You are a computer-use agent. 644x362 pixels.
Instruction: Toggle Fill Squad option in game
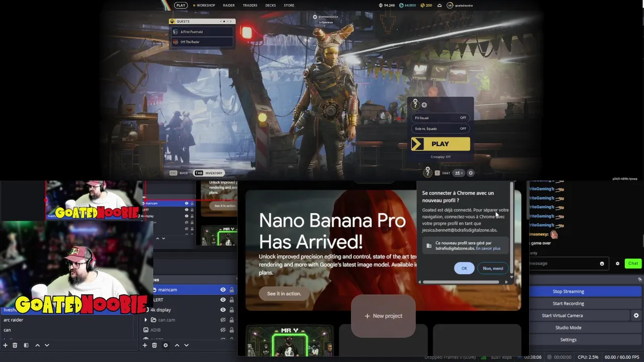click(441, 118)
